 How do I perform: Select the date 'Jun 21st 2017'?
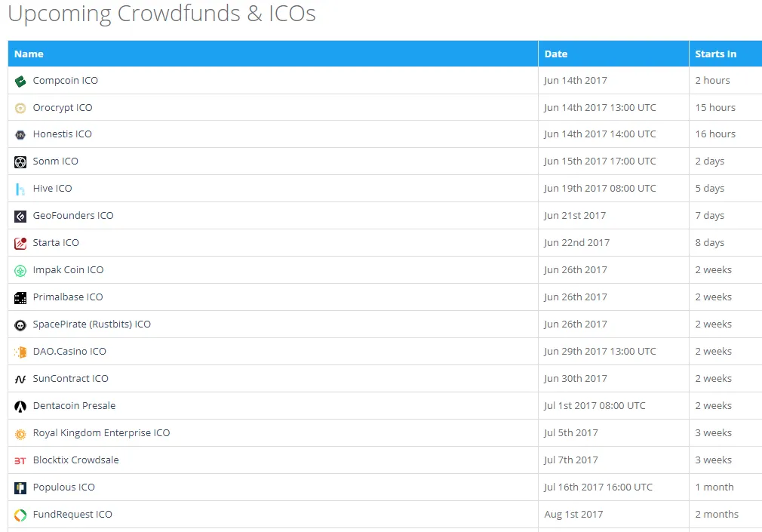click(575, 215)
